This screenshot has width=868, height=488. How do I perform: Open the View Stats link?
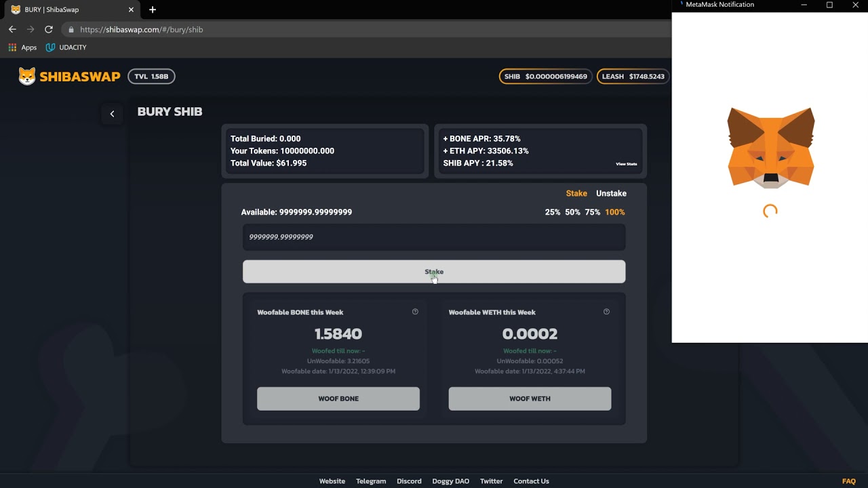click(x=626, y=164)
